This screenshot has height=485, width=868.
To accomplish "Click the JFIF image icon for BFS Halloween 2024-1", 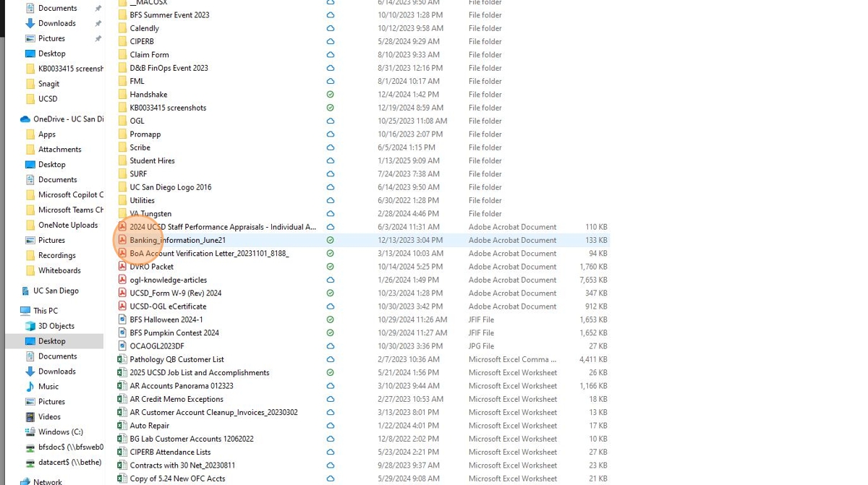I will (122, 319).
